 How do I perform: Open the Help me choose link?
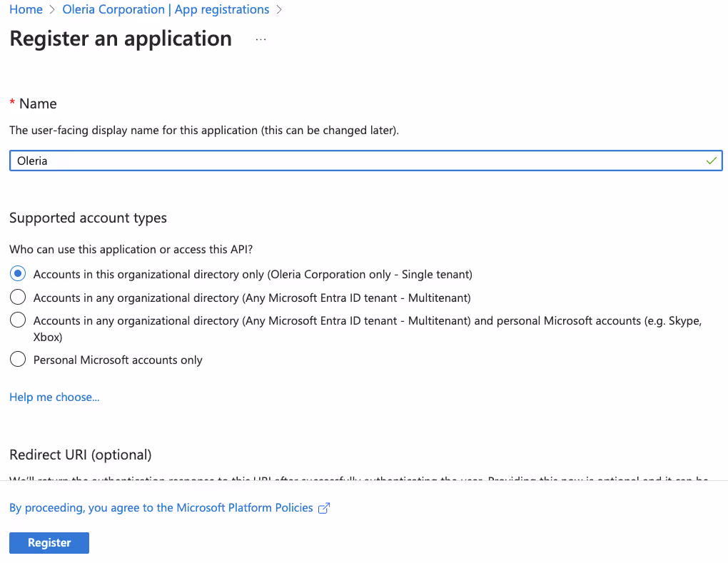54,397
